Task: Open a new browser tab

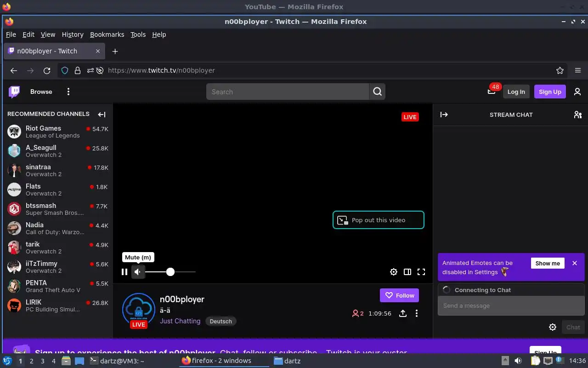Action: (x=115, y=51)
